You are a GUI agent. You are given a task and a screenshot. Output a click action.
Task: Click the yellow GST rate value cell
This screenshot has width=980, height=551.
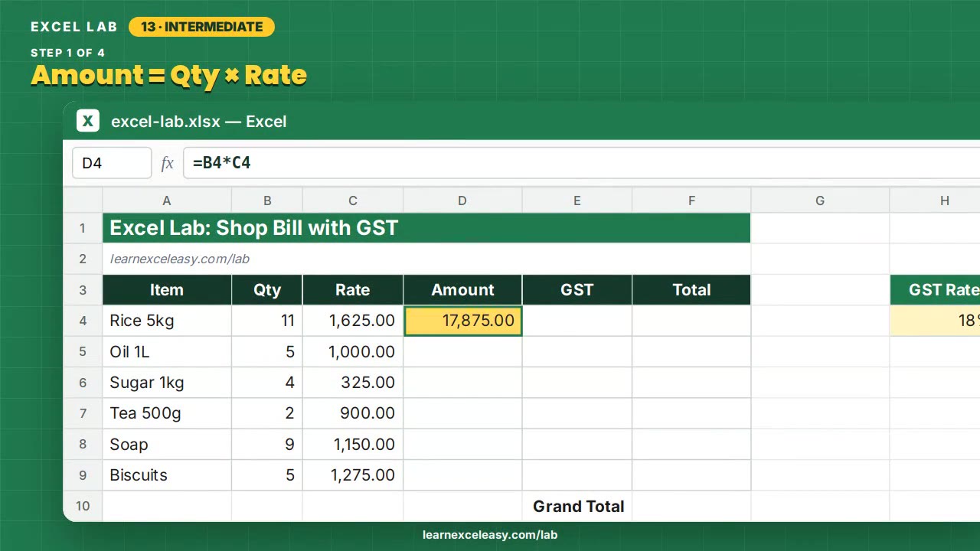(935, 321)
